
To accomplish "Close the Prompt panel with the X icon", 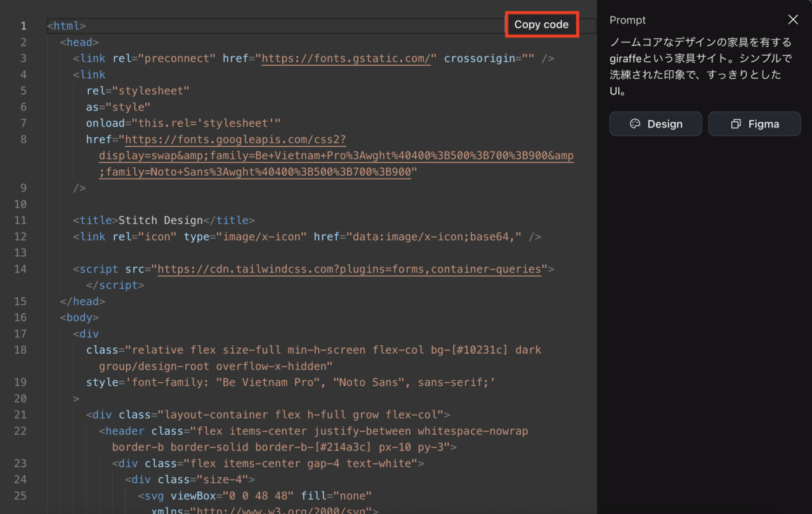I will 793,20.
